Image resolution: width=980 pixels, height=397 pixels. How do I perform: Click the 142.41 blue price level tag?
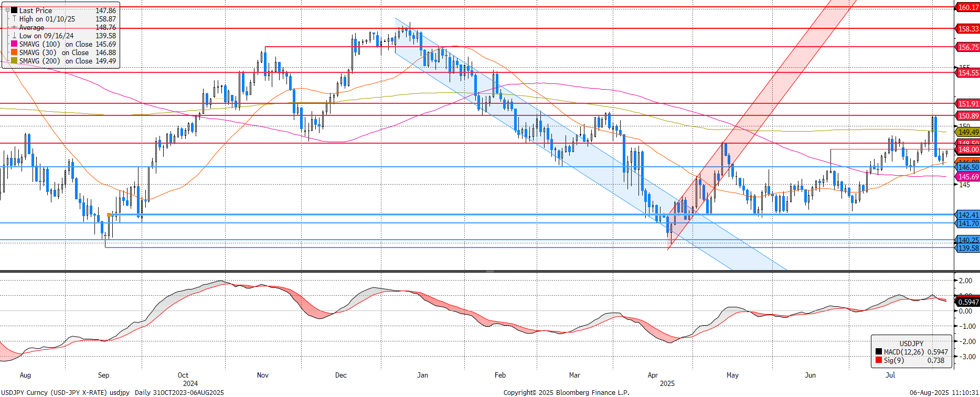click(x=967, y=215)
